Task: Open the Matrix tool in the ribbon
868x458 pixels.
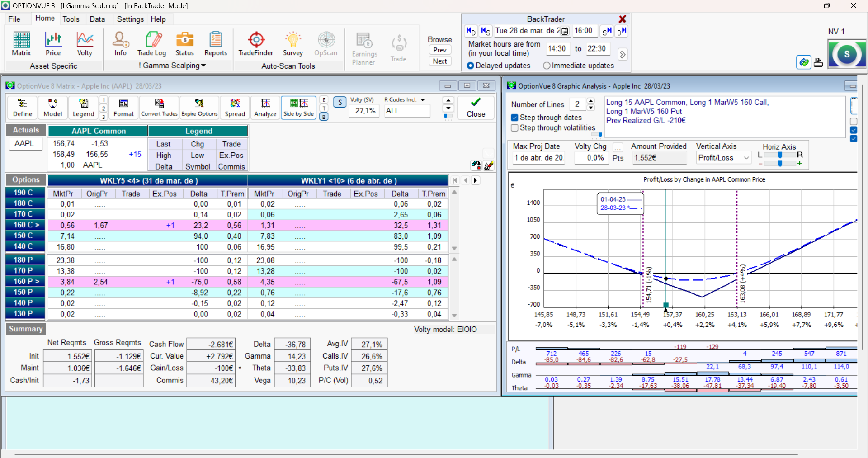Action: pyautogui.click(x=21, y=44)
